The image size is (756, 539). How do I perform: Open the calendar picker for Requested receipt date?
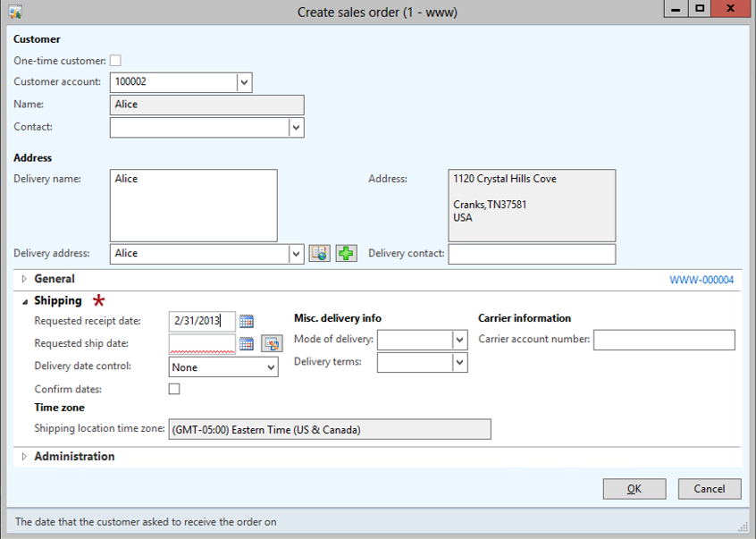point(247,322)
